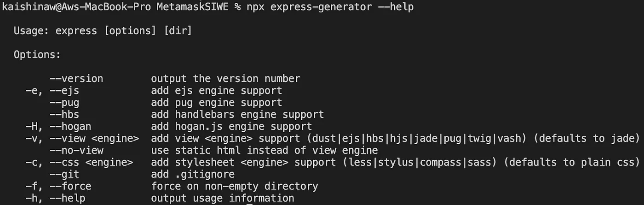Click the -h, --help option flag
This screenshot has height=205, width=644.
[56, 198]
